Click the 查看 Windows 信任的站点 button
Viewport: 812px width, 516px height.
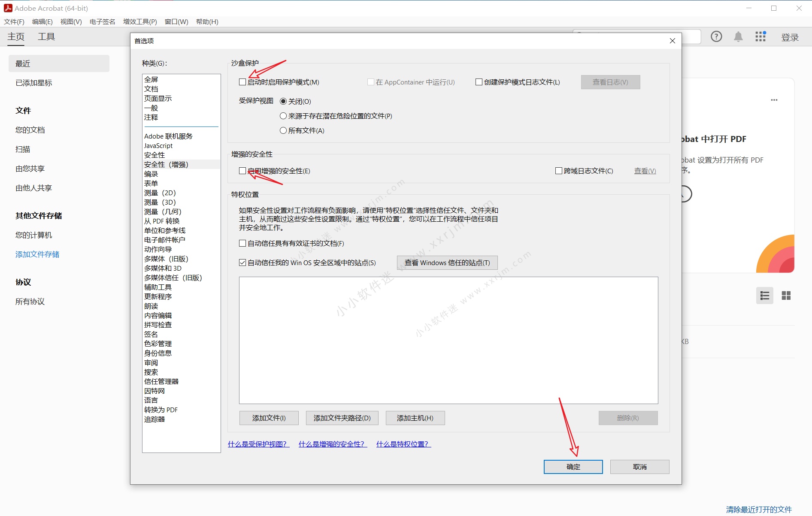click(447, 263)
